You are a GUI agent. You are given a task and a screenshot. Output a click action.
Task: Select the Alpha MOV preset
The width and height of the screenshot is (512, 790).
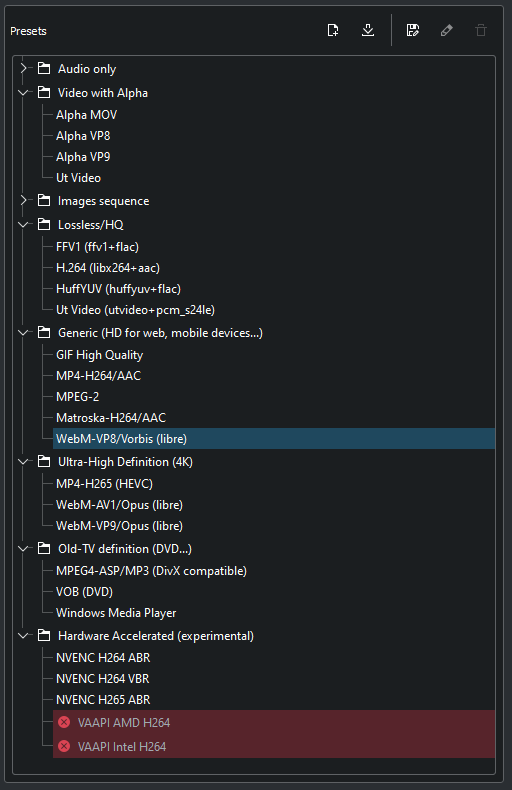click(x=274, y=115)
